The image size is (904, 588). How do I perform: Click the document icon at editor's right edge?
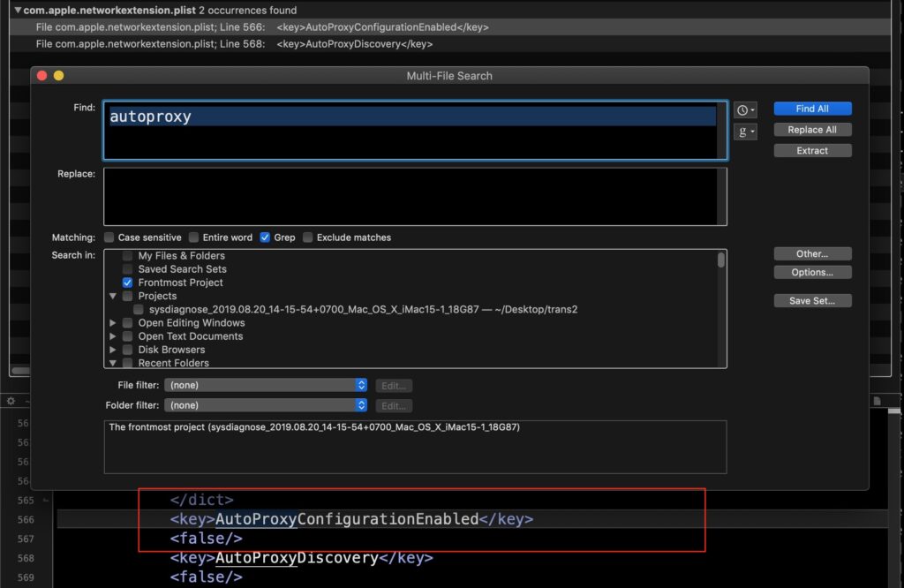(878, 401)
